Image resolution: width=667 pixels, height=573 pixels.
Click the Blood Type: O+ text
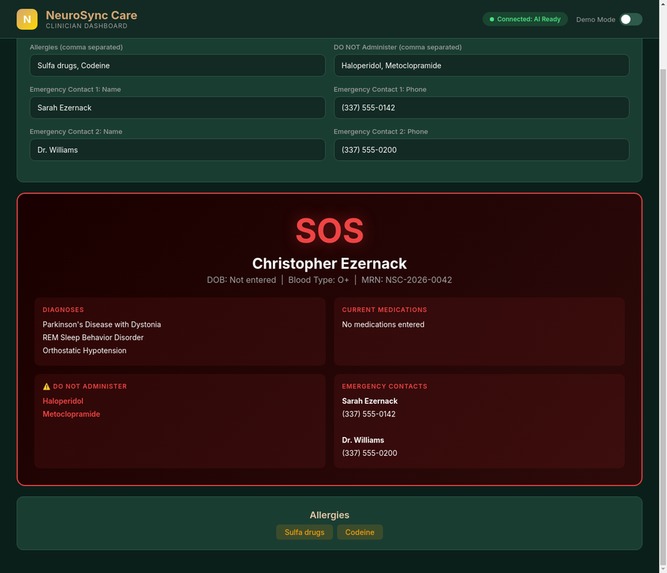point(319,280)
